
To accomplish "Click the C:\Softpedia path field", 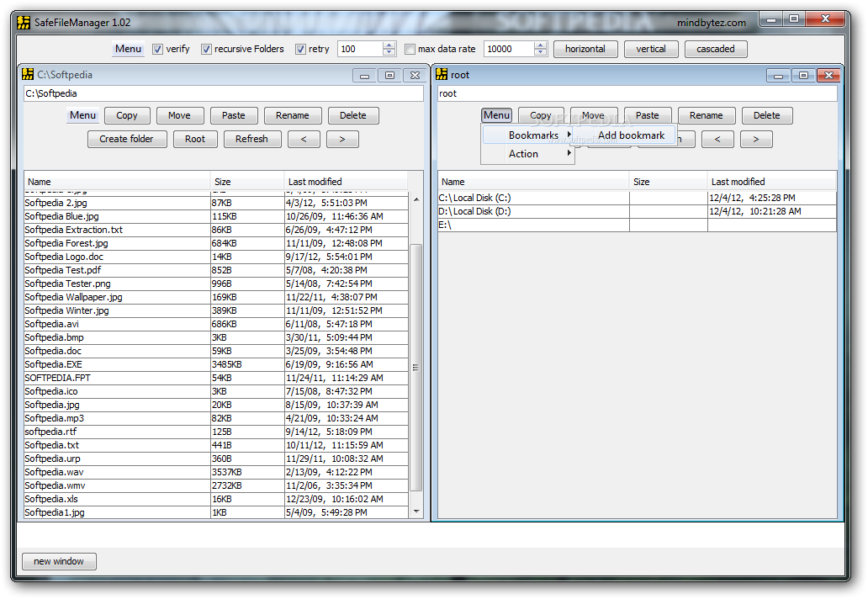I will [223, 93].
